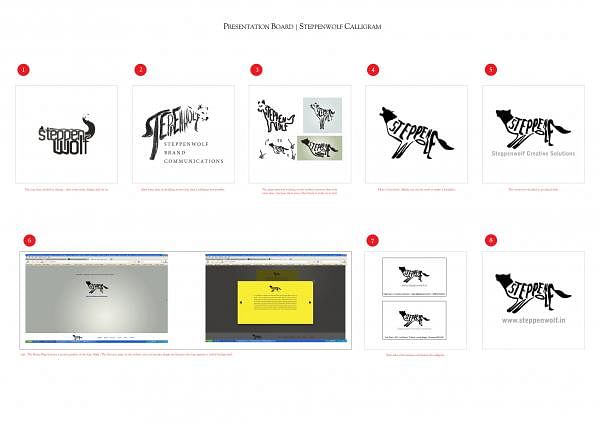Click the wolf logo atop the yellow panel
The width and height of the screenshot is (600, 423).
275,288
